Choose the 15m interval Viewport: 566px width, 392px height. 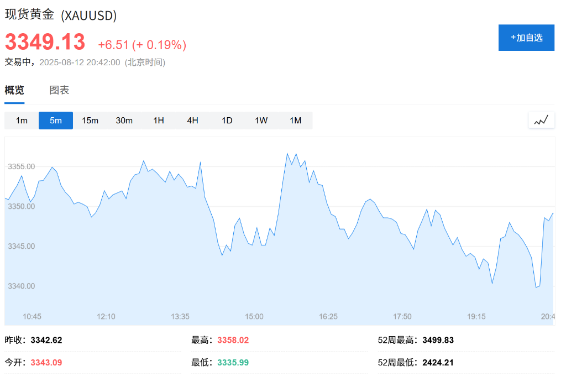pyautogui.click(x=90, y=121)
